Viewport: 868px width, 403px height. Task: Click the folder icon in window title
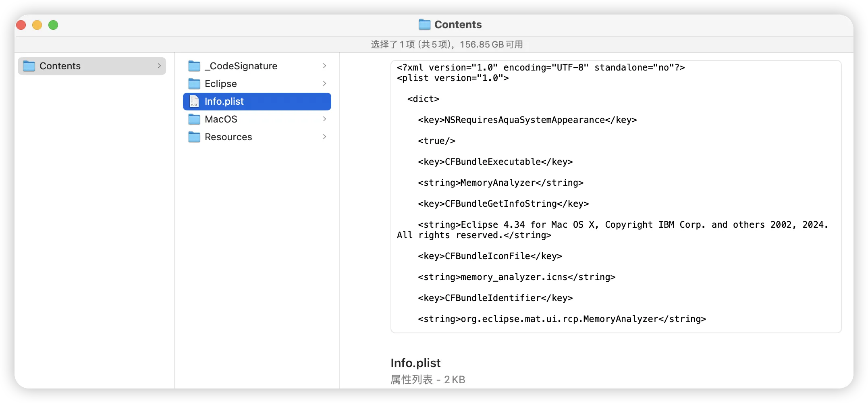click(424, 25)
